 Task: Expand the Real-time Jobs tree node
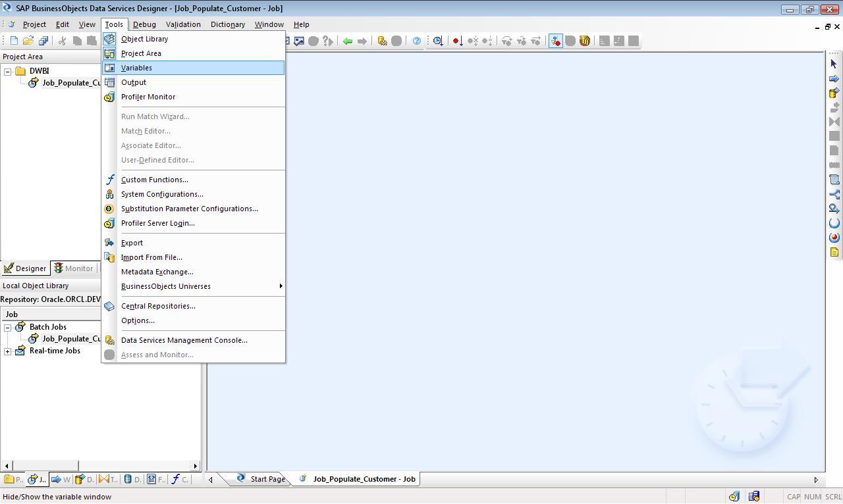pos(8,351)
